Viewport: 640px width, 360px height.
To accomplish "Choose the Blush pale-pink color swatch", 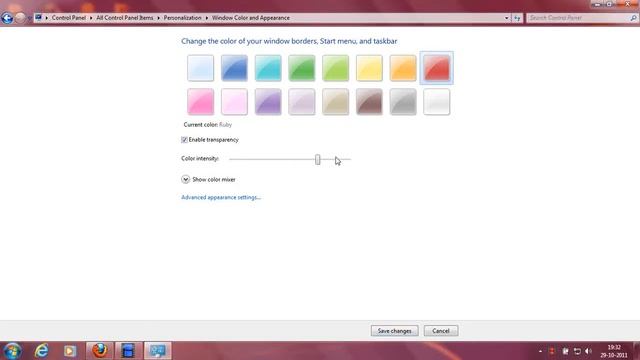I will (234, 102).
